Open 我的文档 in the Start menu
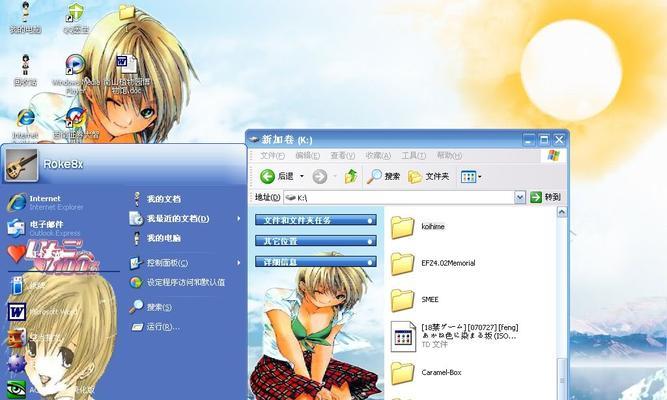Viewport: 667px width, 400px height. (x=156, y=199)
